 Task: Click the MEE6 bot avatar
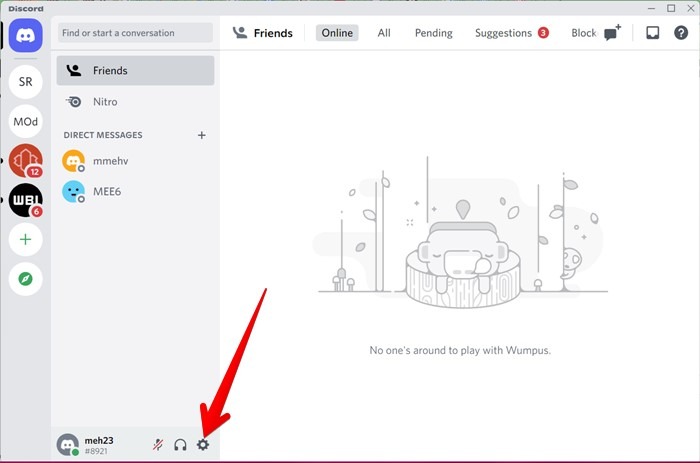pyautogui.click(x=74, y=192)
